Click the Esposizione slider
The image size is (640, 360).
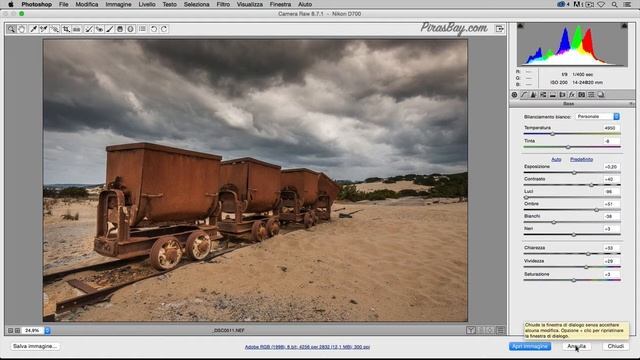pos(572,173)
